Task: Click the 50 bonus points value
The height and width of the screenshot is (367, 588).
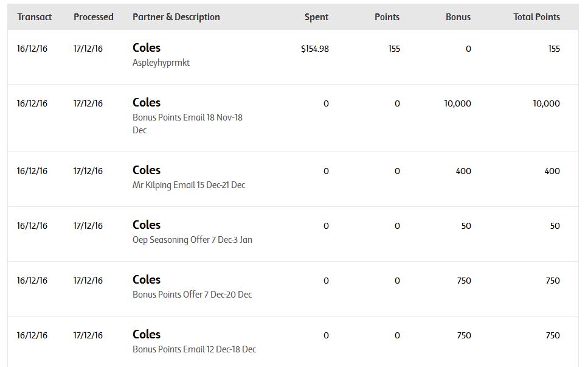Action: click(x=466, y=226)
